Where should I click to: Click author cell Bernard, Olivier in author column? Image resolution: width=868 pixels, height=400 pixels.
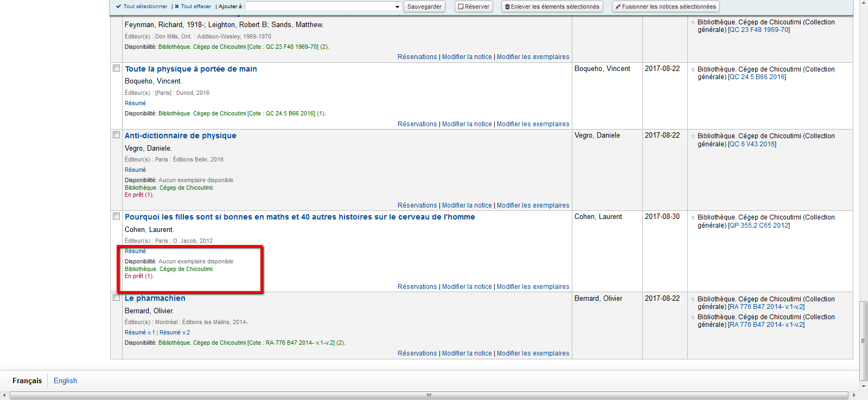click(598, 299)
